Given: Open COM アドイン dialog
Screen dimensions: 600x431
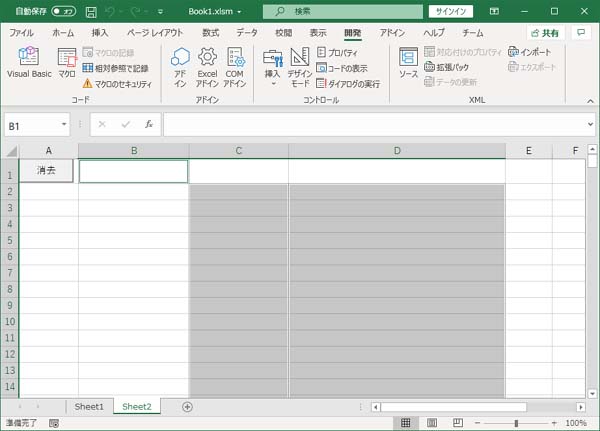Looking at the screenshot, I should coord(235,67).
